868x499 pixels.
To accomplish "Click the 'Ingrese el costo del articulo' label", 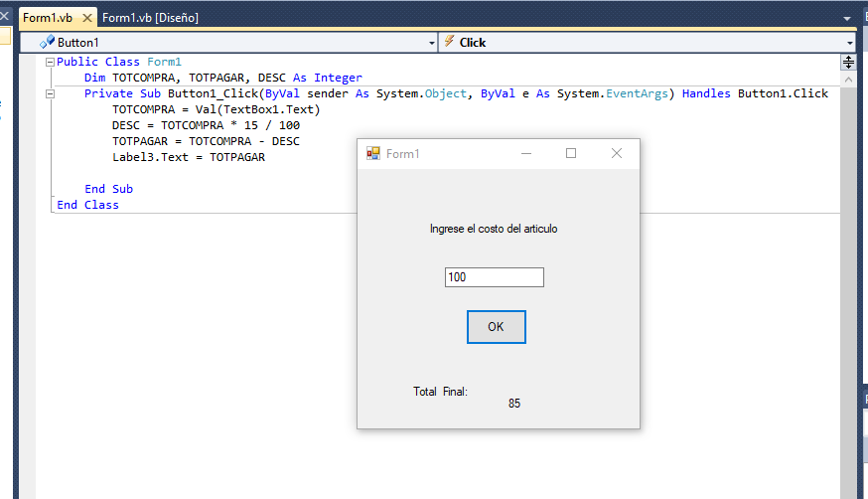I will coord(494,229).
